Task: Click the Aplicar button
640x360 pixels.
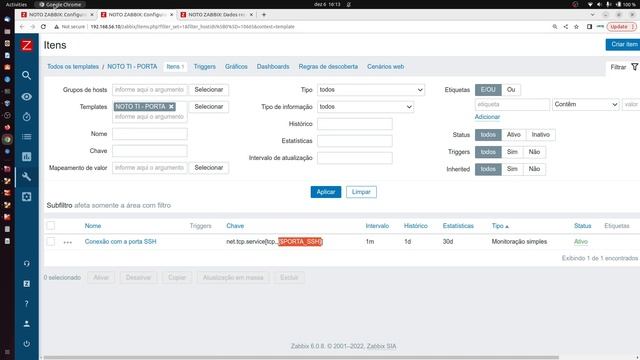Action: point(326,192)
